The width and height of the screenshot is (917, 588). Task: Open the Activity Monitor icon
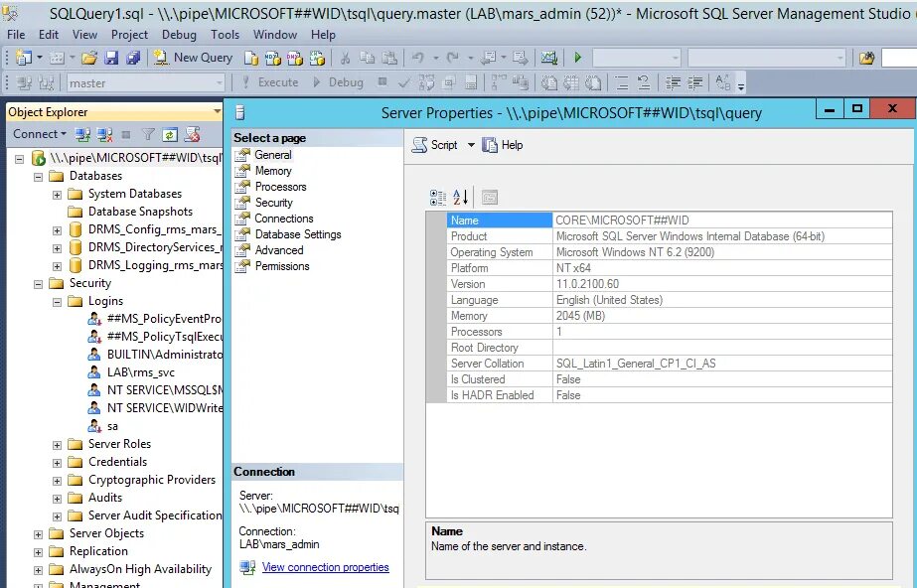tap(548, 58)
